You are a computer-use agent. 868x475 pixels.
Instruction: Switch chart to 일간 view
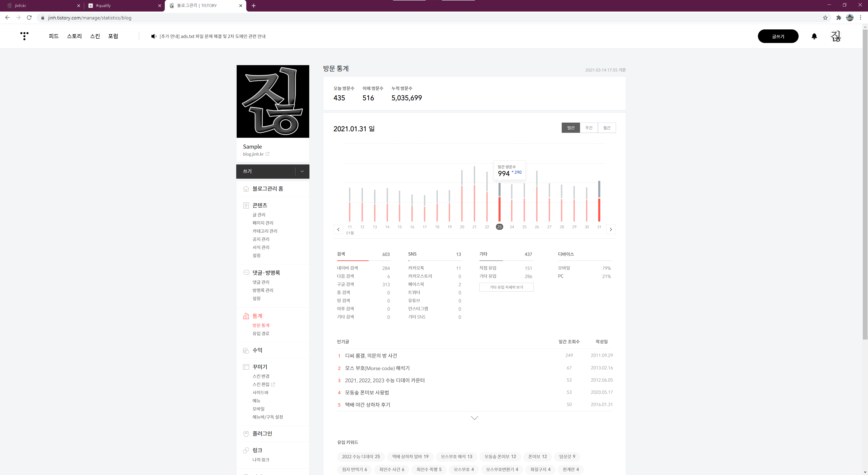(x=571, y=128)
